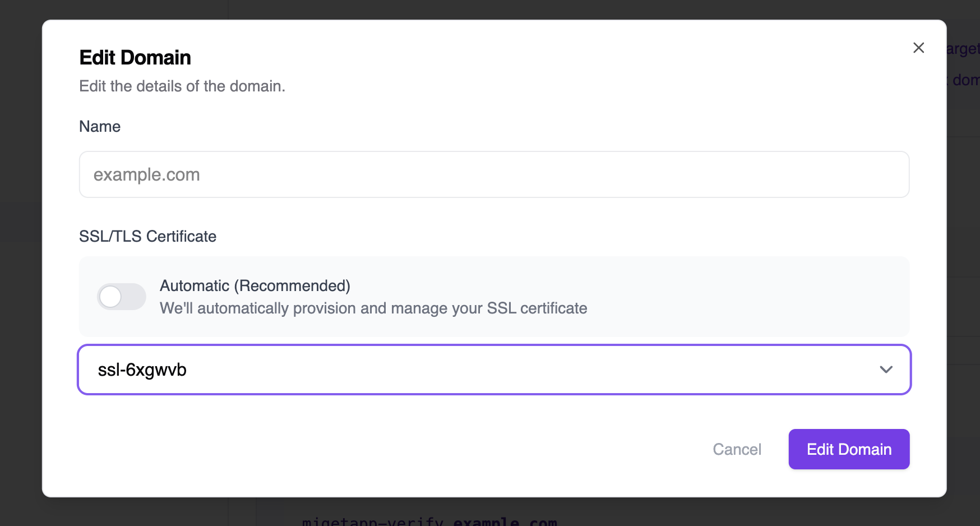980x526 pixels.
Task: Click the chevron arrow in certificate selector
Action: coord(886,370)
